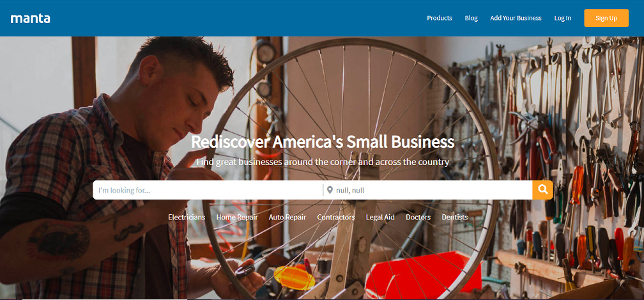Click Log In in header
Image resolution: width=644 pixels, height=300 pixels.
[563, 18]
